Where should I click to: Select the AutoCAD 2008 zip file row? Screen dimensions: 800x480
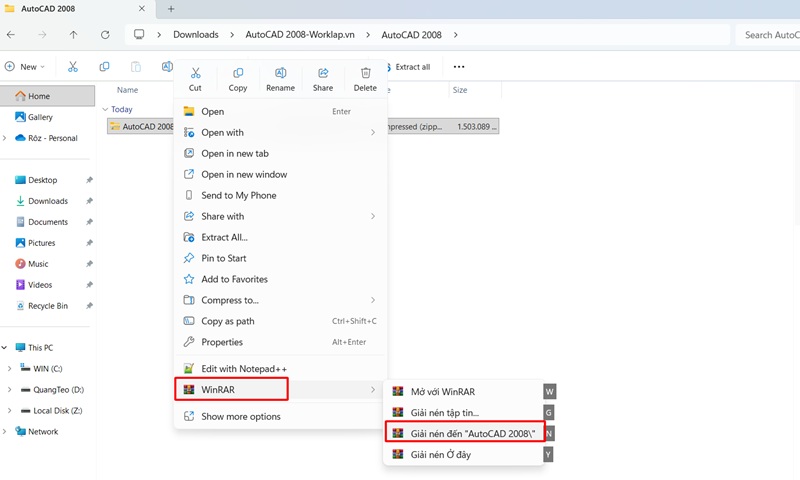pyautogui.click(x=303, y=127)
